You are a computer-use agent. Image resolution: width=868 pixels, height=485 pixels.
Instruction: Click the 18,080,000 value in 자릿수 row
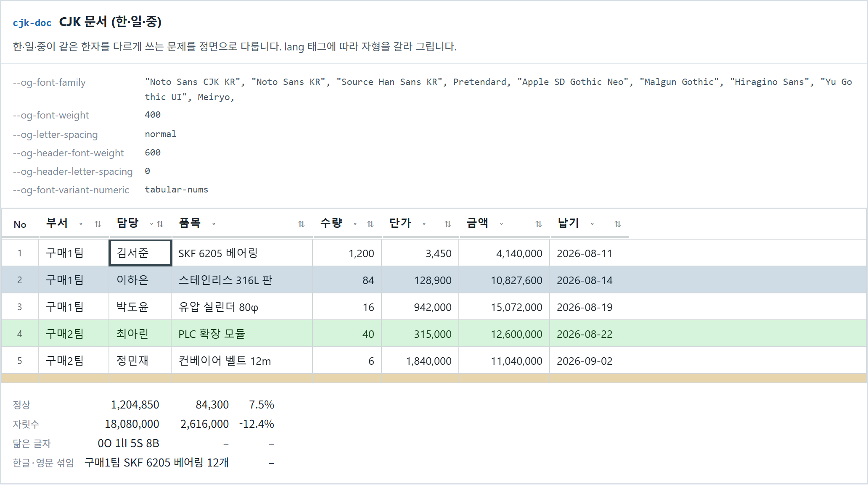point(132,424)
